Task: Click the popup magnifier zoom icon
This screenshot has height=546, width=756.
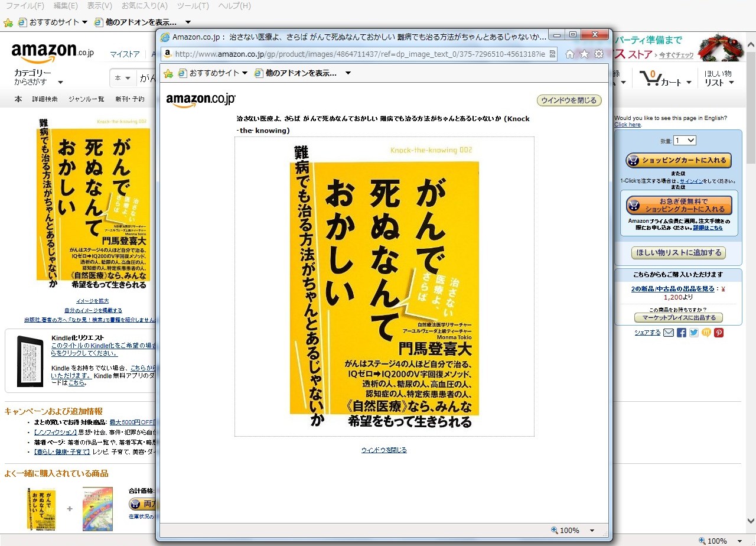Action: (555, 531)
